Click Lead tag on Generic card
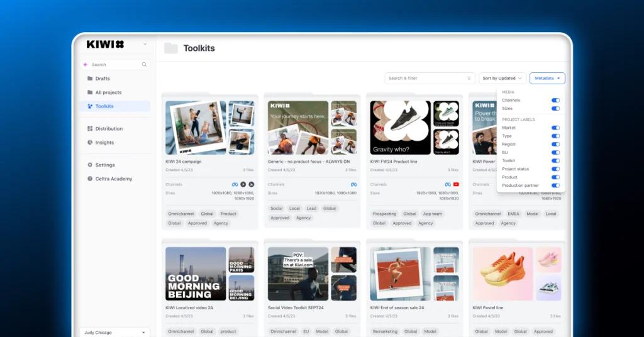Image resolution: width=644 pixels, height=337 pixels. click(312, 209)
